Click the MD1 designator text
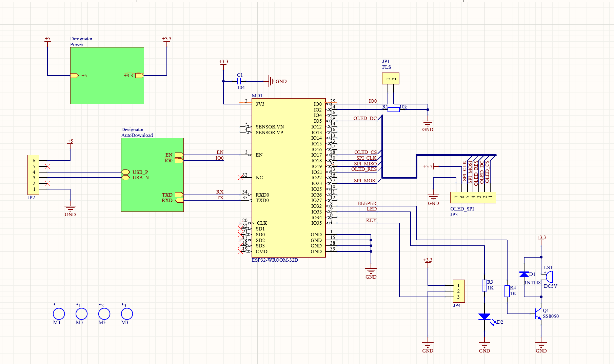Viewport: 614px width, 364px height. (x=257, y=96)
